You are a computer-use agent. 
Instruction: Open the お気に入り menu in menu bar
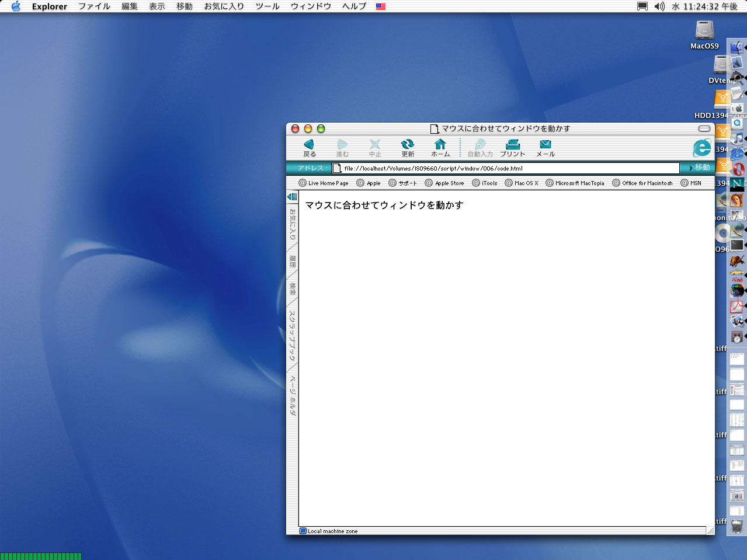pos(224,6)
